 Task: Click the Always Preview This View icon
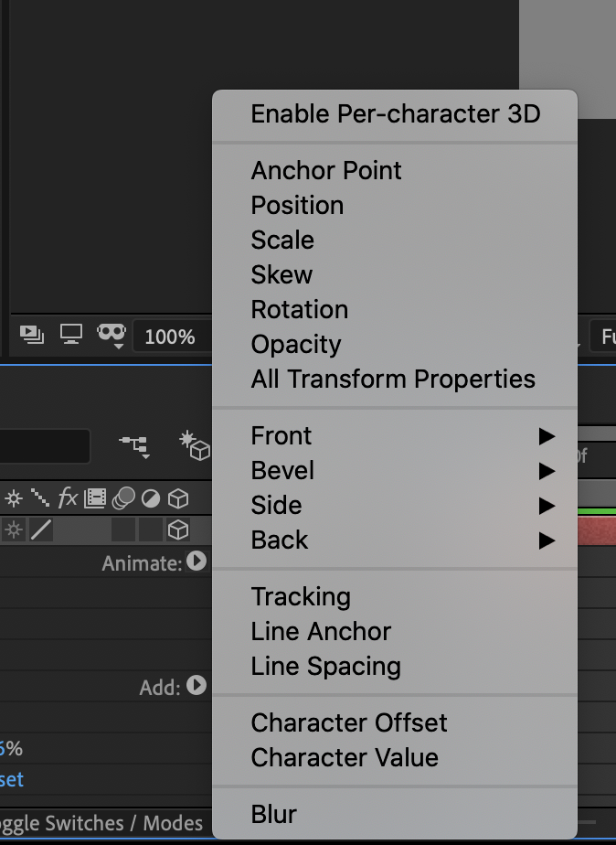click(x=70, y=335)
